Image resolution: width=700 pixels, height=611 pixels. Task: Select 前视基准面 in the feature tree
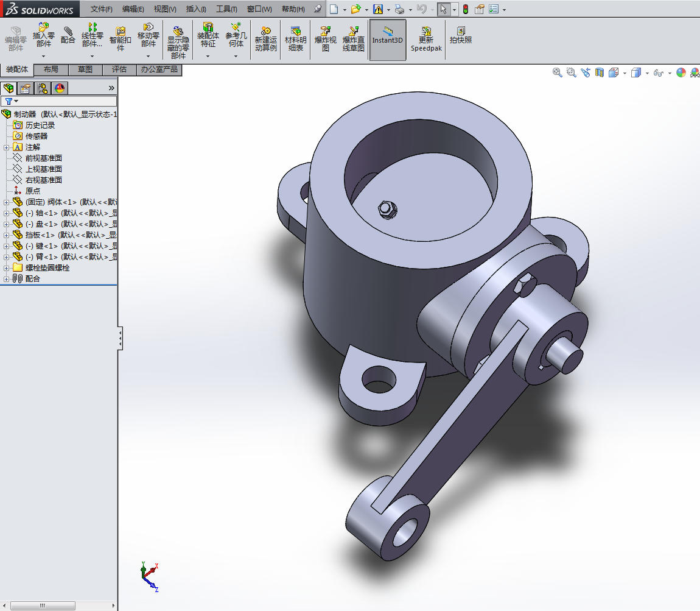pyautogui.click(x=43, y=158)
